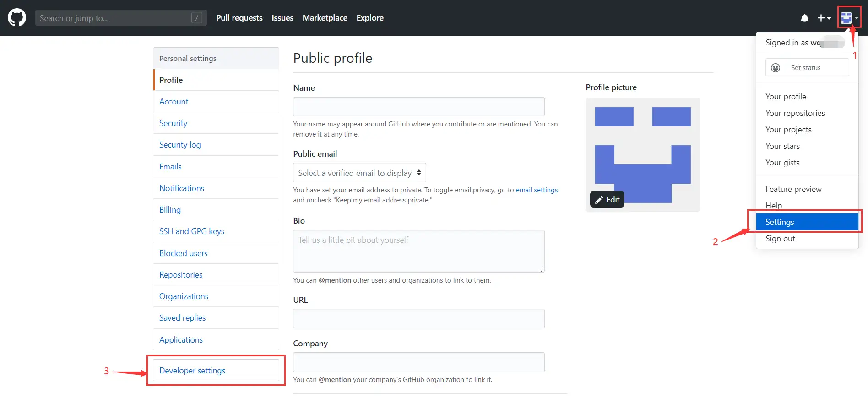Click the slash shortcut icon in search
The width and height of the screenshot is (868, 399).
(x=196, y=18)
